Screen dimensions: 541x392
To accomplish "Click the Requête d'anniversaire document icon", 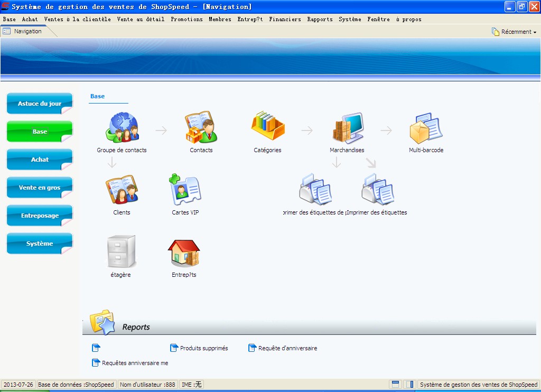I will pyautogui.click(x=253, y=348).
